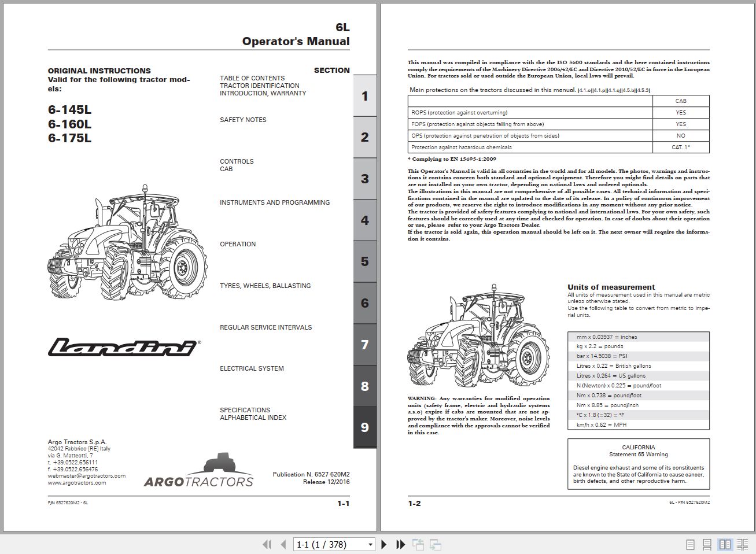Click Publication N. 6527 620M2 text
The image size is (756, 554).
pyautogui.click(x=311, y=474)
